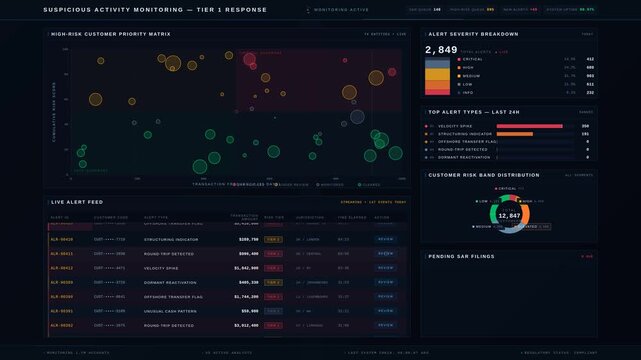Open the Ranked selector in Top Alert Types
This screenshot has width=641, height=360.
[586, 112]
